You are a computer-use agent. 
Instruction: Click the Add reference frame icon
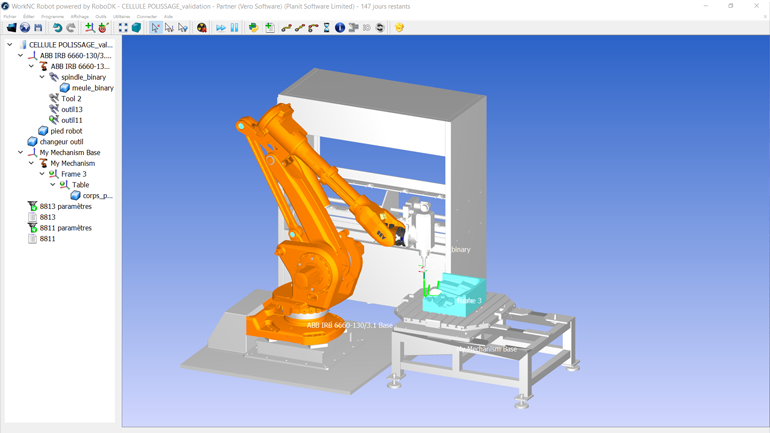click(89, 28)
